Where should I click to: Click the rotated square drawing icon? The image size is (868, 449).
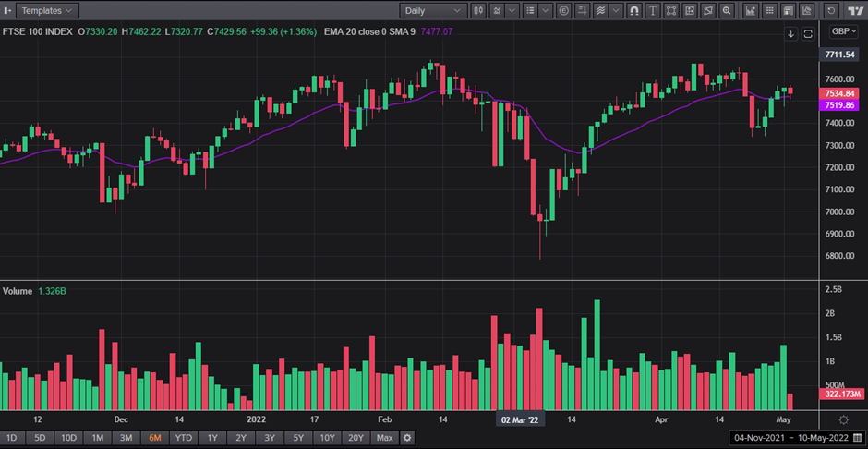click(707, 10)
